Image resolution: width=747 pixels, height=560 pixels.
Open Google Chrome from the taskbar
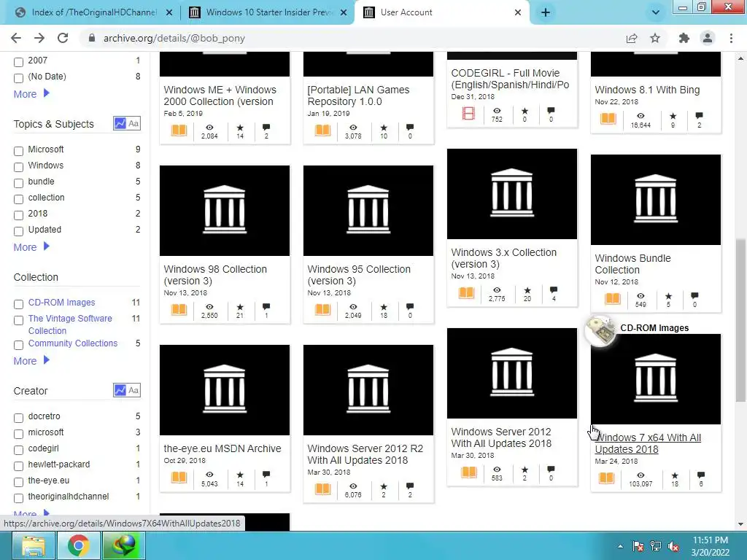79,545
